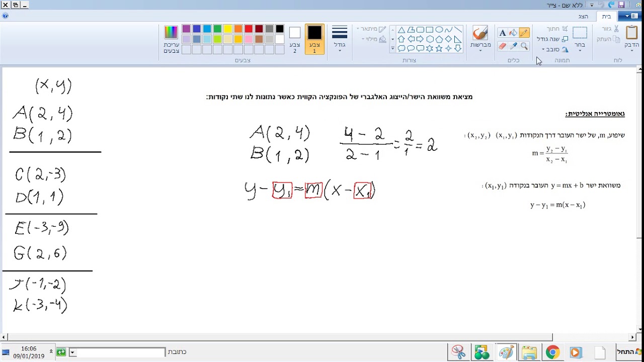
Task: Click the Paste (הדבק) clipboard icon
Action: click(x=632, y=33)
